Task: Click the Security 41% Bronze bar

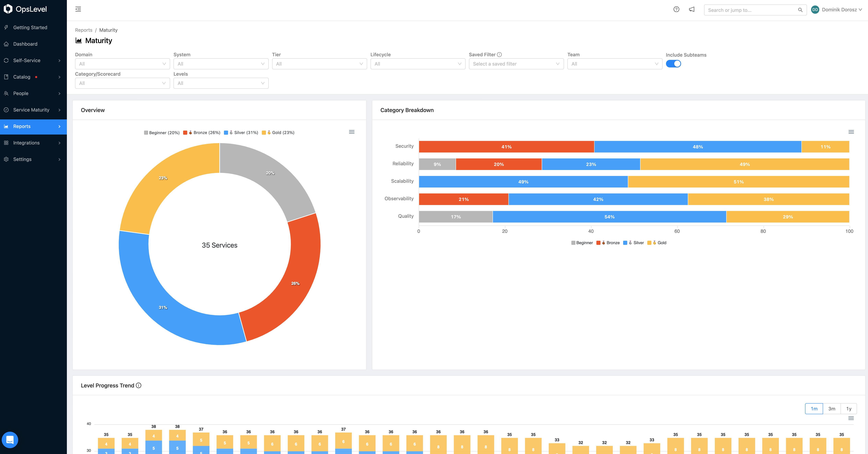Action: click(x=506, y=147)
